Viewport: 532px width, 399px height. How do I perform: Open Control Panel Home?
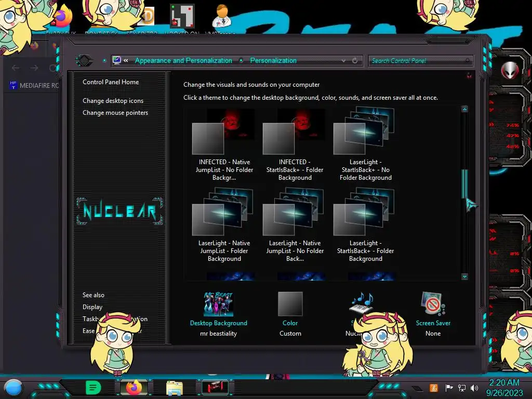(x=111, y=82)
